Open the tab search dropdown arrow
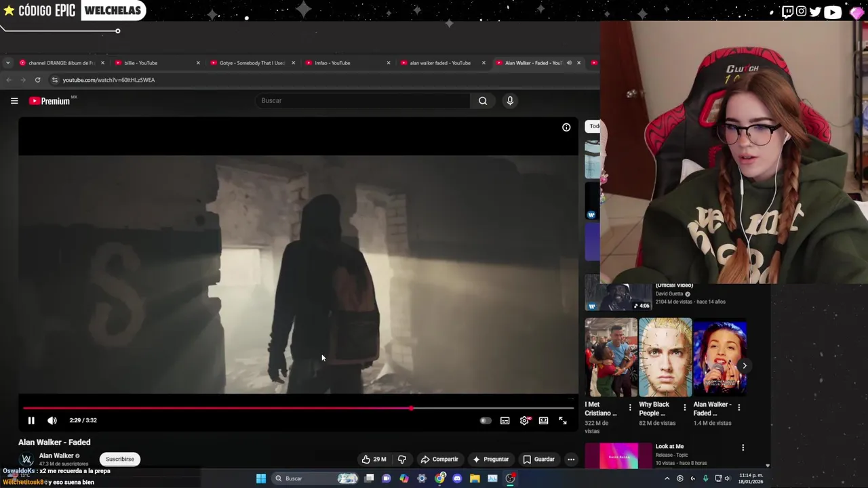The height and width of the screenshot is (488, 868). 7,63
